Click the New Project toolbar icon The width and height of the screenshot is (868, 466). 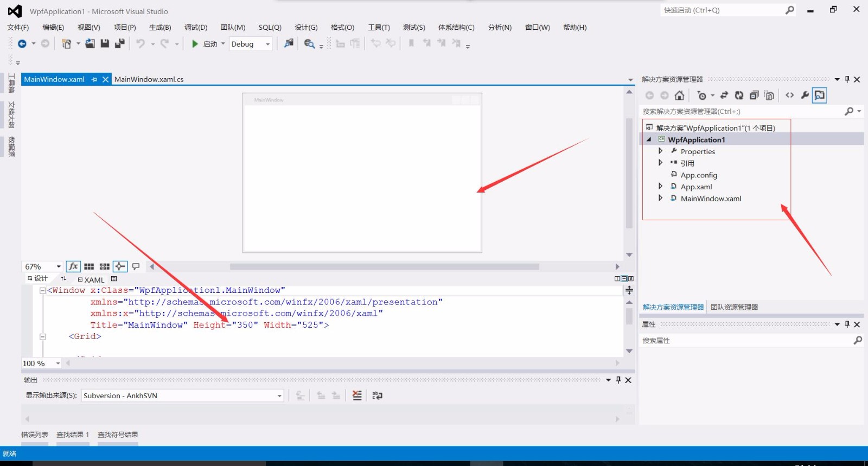coord(66,44)
